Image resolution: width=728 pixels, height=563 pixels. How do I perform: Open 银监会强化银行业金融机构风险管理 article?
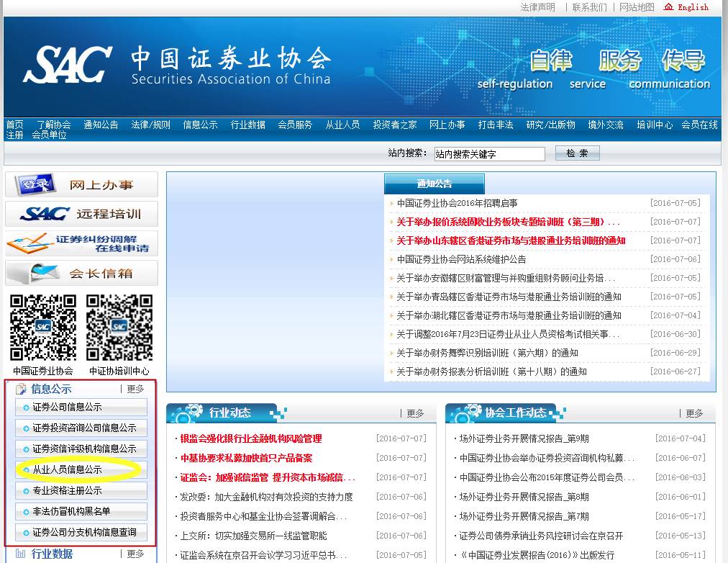251,438
